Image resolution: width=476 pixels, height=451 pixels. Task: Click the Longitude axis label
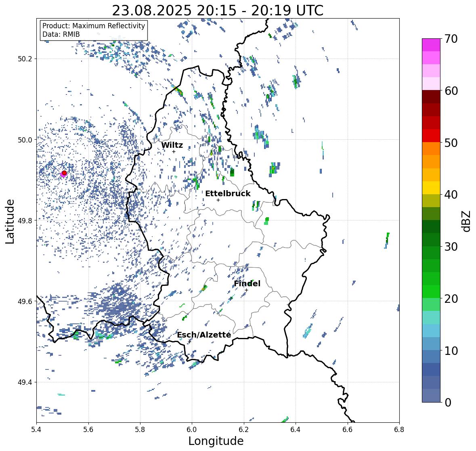pyautogui.click(x=216, y=441)
